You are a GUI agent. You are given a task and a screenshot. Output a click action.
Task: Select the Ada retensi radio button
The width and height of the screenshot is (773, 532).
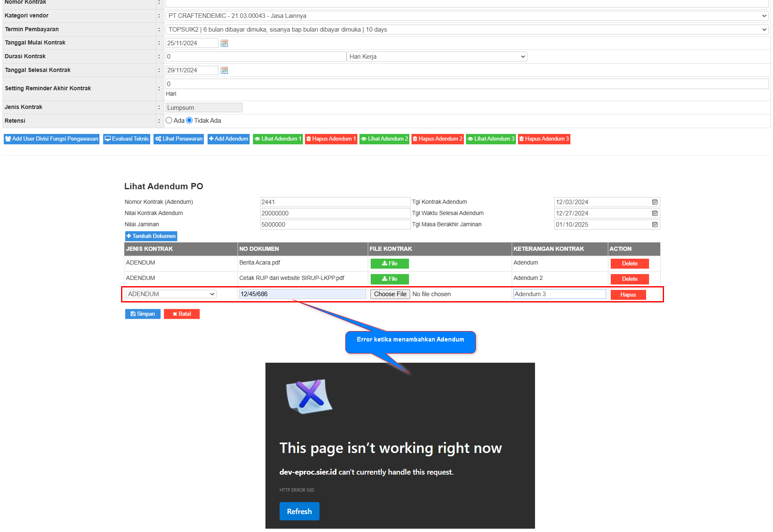pos(169,121)
